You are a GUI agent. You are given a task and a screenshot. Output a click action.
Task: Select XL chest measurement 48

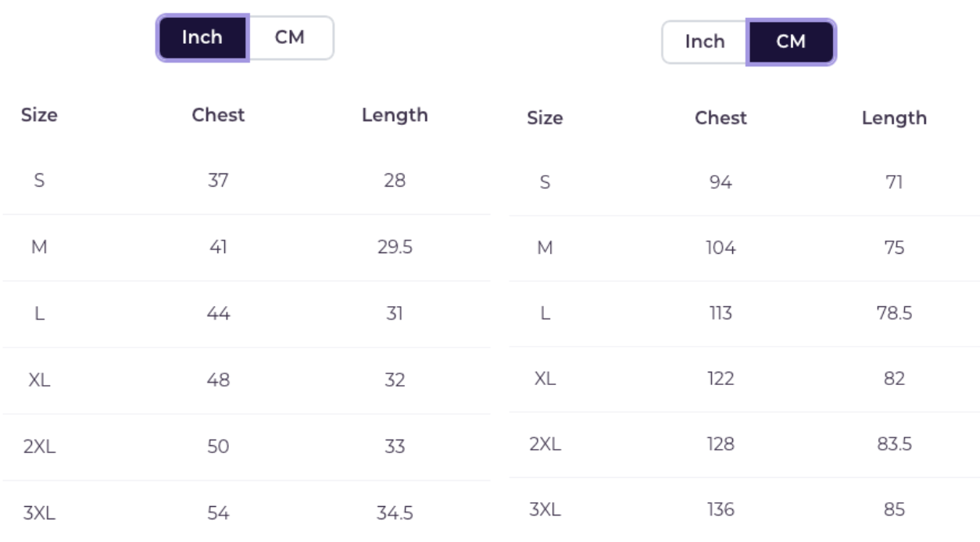pos(218,380)
